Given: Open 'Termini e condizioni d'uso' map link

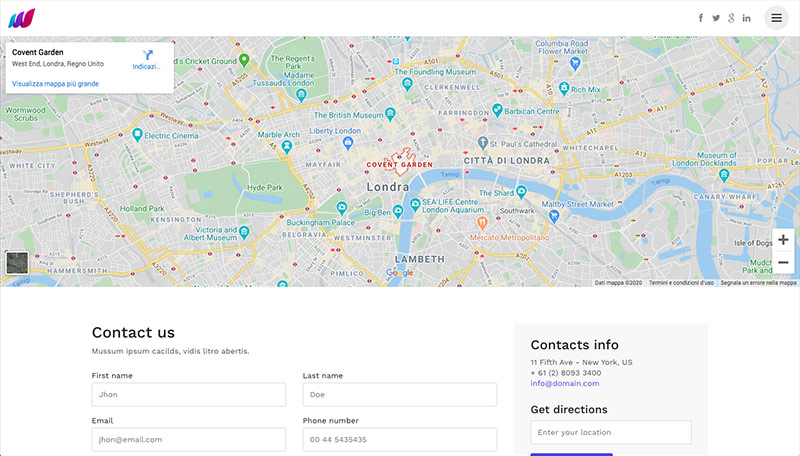Looking at the screenshot, I should coord(681,283).
